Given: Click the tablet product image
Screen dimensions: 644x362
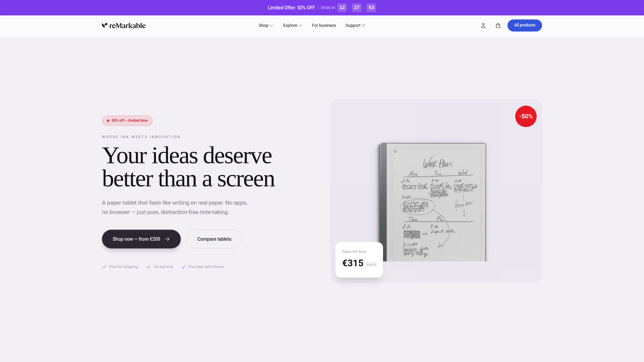Looking at the screenshot, I should click(x=433, y=202).
